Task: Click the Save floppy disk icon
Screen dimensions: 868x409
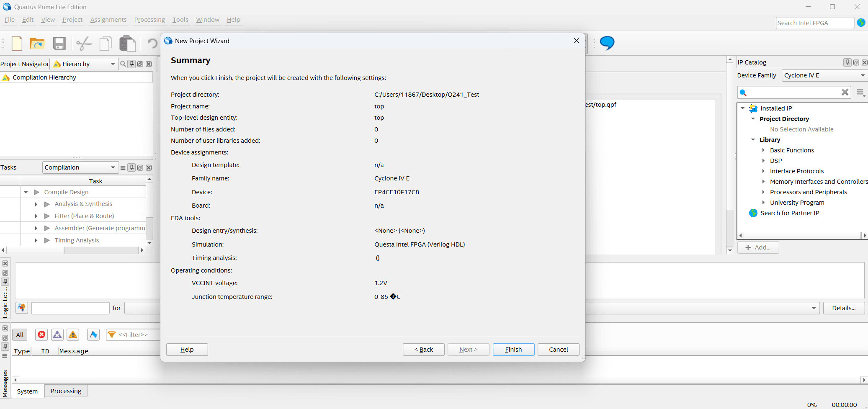Action: click(59, 43)
